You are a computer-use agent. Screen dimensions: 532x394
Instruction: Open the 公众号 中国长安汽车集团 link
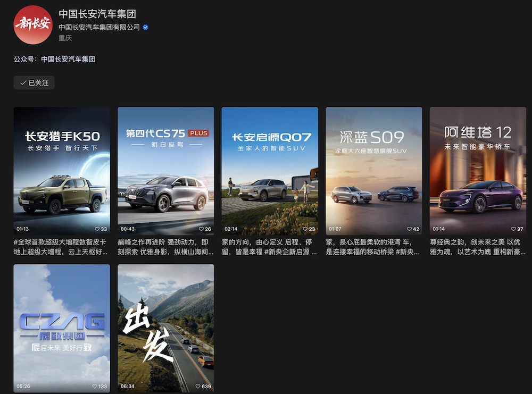point(68,60)
